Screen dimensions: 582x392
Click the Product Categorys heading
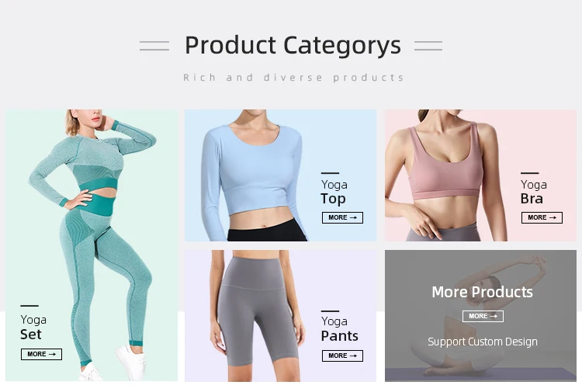click(293, 45)
